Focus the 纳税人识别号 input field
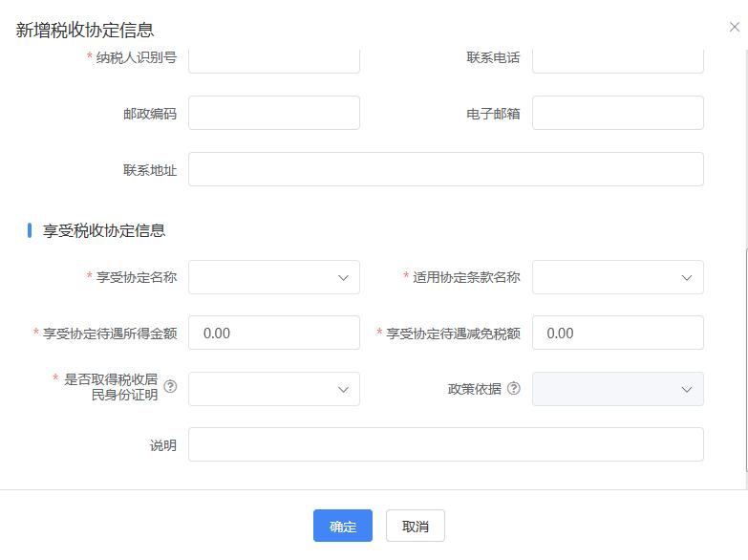Viewport: 748px width, 560px height. [273, 60]
